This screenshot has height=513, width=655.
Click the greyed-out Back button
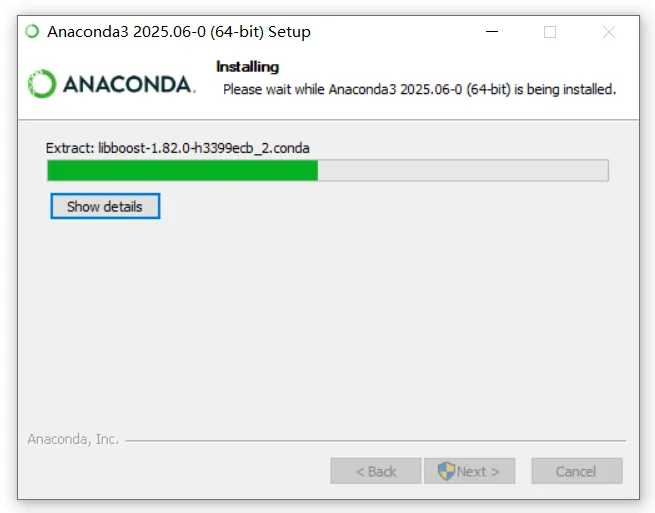pyautogui.click(x=376, y=471)
